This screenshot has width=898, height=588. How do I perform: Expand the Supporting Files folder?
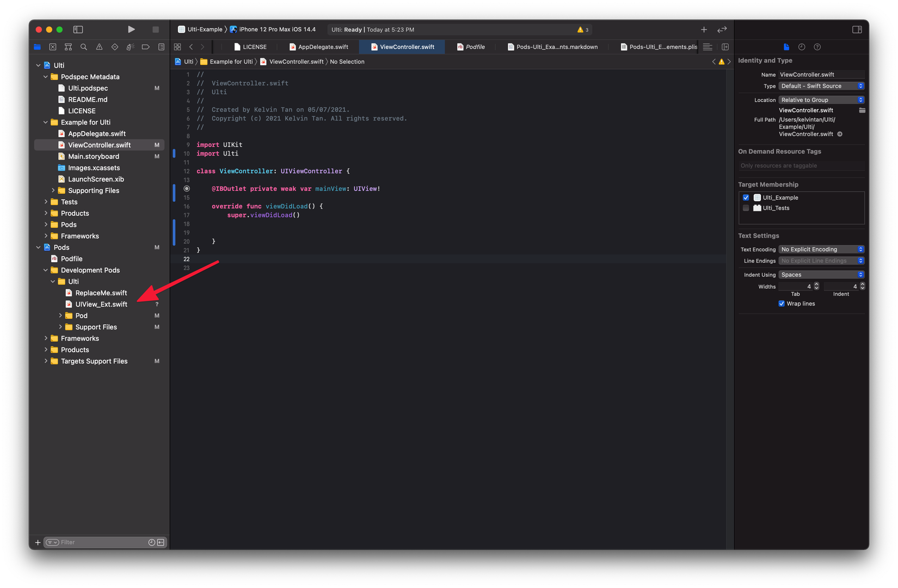click(x=53, y=190)
